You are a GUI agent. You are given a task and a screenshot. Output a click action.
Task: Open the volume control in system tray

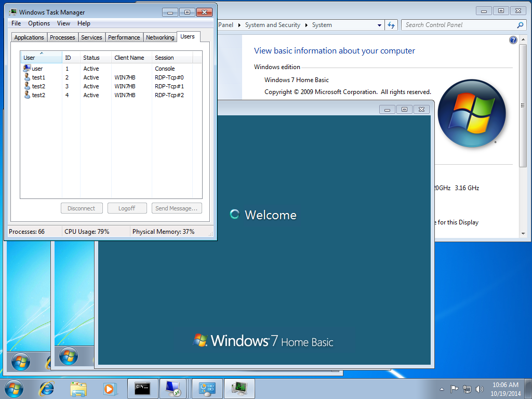click(480, 389)
